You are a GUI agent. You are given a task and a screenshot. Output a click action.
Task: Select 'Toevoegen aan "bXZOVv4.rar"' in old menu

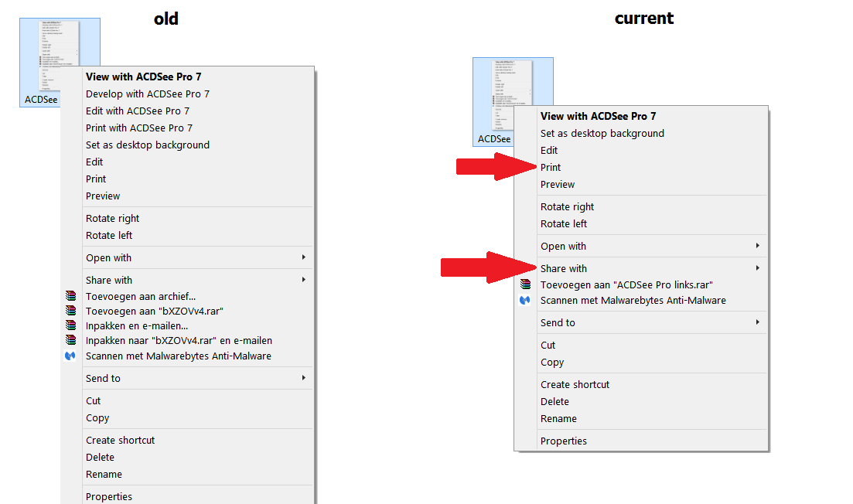pos(155,311)
